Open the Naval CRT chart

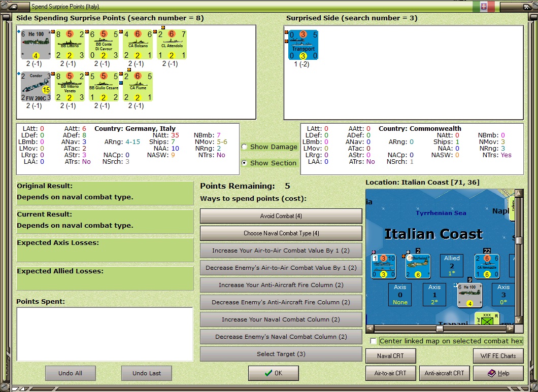click(x=390, y=356)
